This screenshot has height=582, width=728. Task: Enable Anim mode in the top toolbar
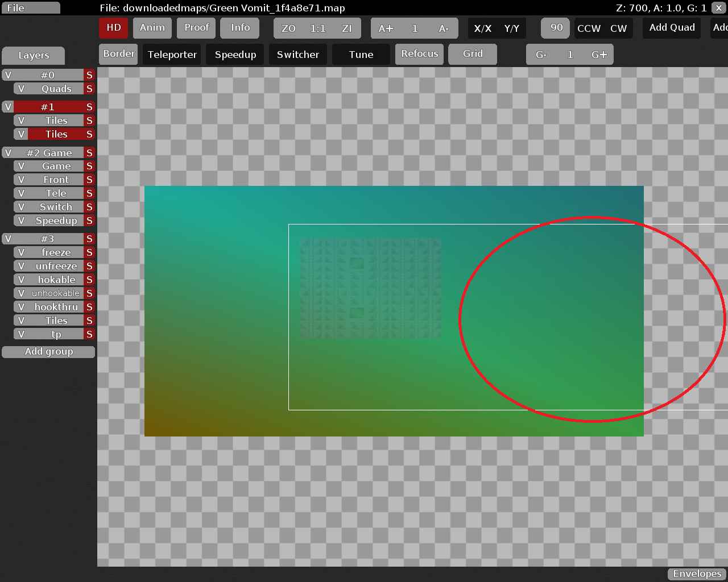(152, 27)
